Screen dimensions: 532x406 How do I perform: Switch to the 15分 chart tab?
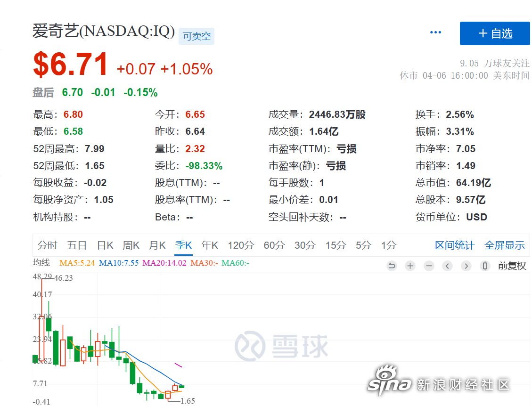coord(336,245)
